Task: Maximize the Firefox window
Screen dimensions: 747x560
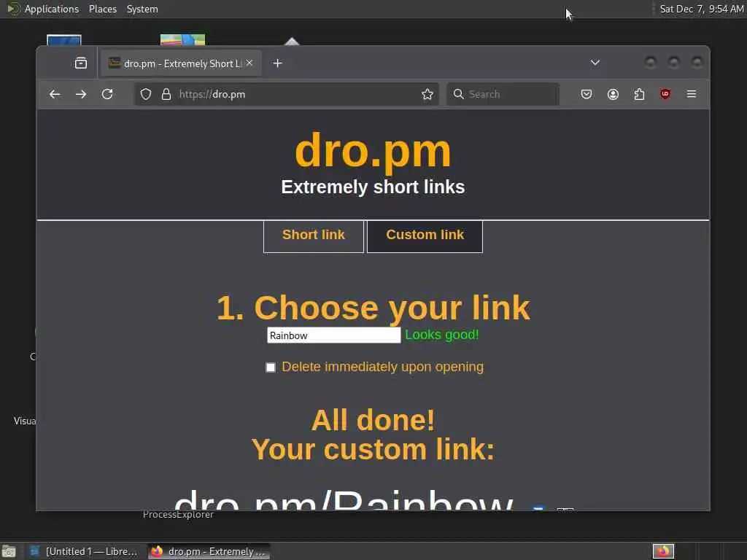Action: (673, 63)
